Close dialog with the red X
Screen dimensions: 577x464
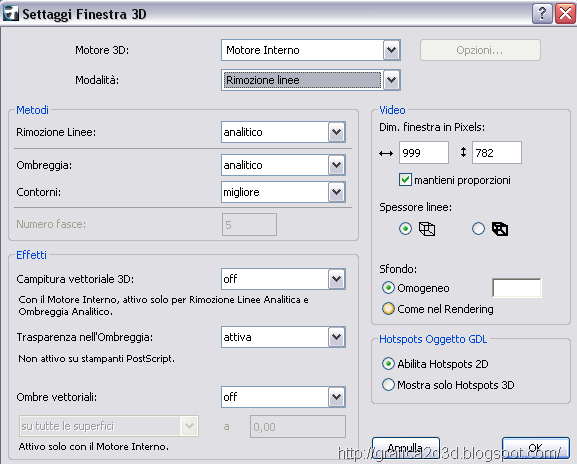pyautogui.click(x=565, y=14)
